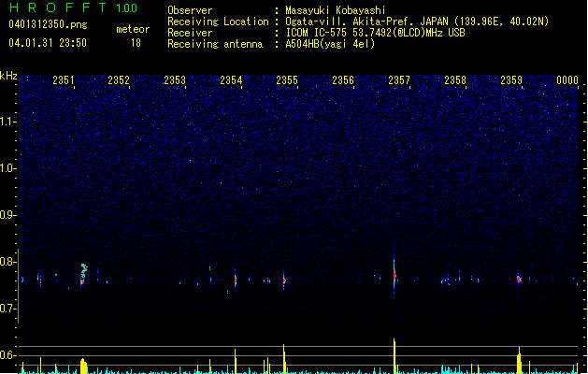The width and height of the screenshot is (588, 374).
Task: Click the 'Receiver' field label
Action: point(190,33)
